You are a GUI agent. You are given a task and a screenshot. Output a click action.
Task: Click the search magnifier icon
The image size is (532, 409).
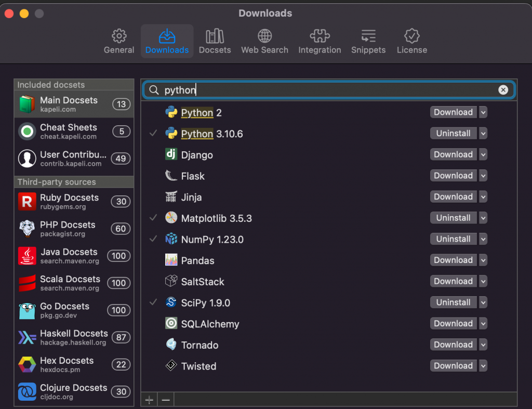click(154, 90)
